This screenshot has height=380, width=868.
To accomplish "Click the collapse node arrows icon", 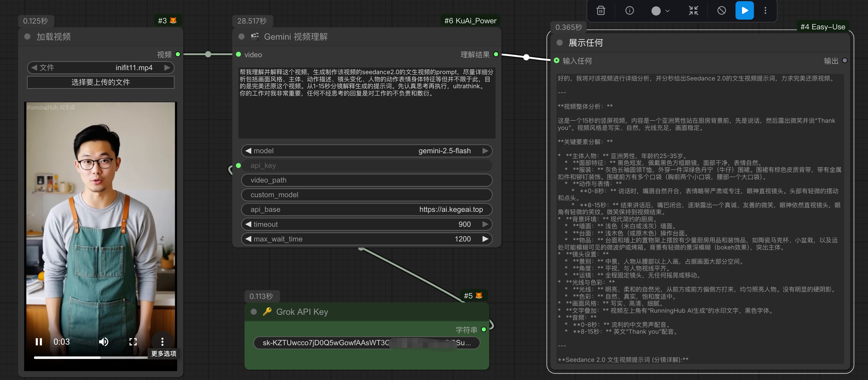I will [x=693, y=11].
